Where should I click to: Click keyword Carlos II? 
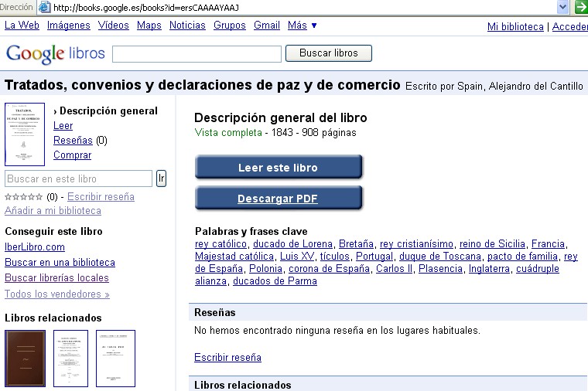(x=394, y=269)
